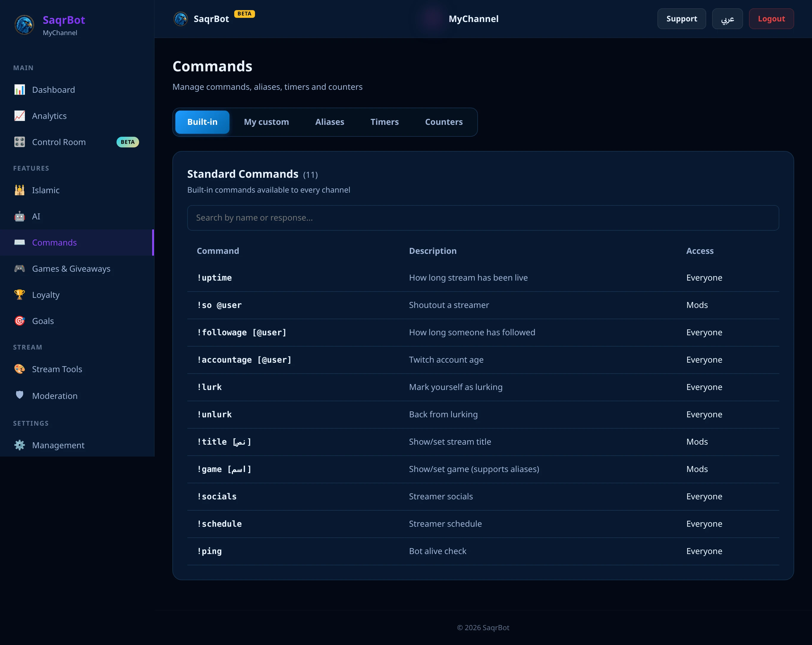Click the BETA badge beside Control Room
The width and height of the screenshot is (812, 645).
coord(128,142)
